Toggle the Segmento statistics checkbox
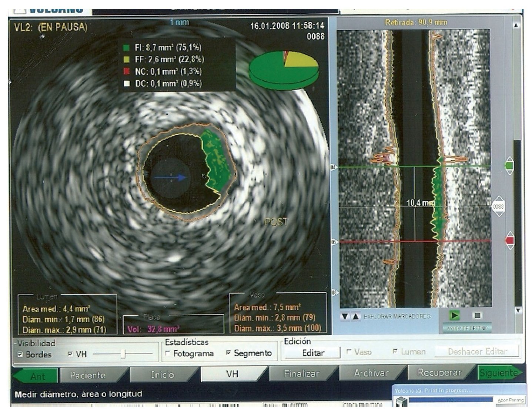 tap(228, 353)
